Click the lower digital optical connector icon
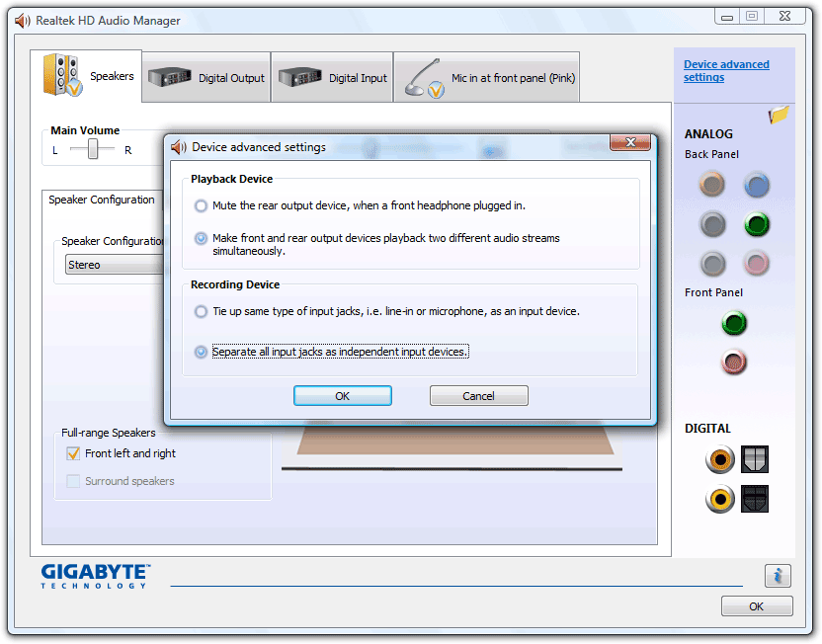 (755, 499)
